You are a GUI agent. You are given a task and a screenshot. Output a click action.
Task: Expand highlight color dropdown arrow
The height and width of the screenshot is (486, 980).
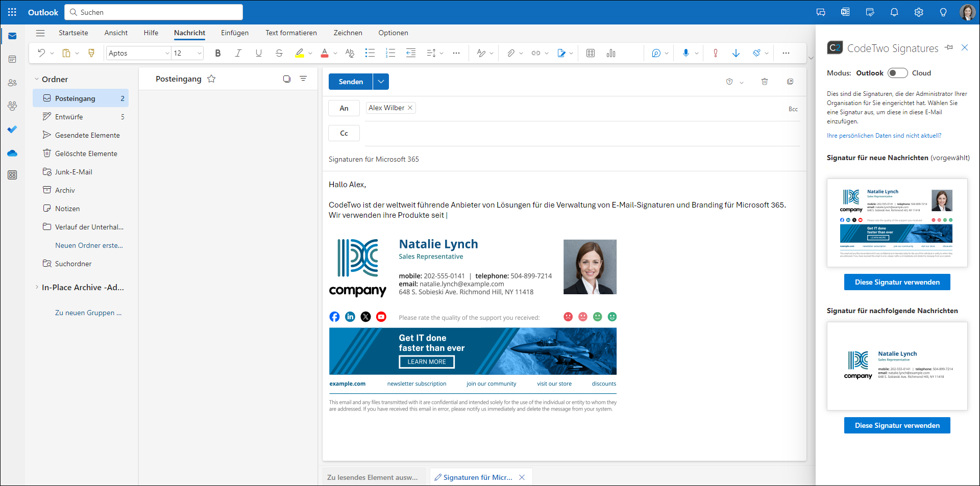(310, 53)
